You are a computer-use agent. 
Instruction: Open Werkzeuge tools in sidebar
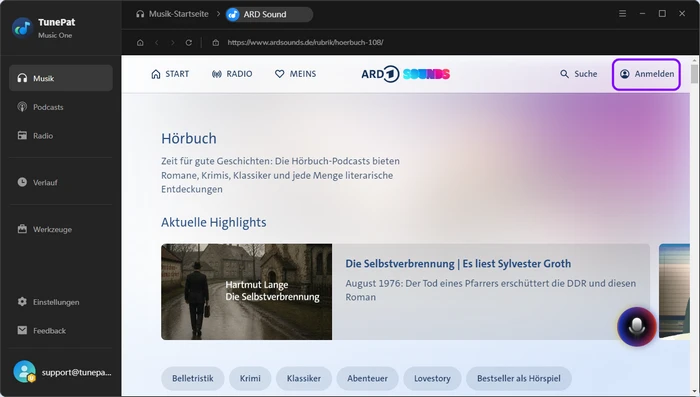point(61,229)
